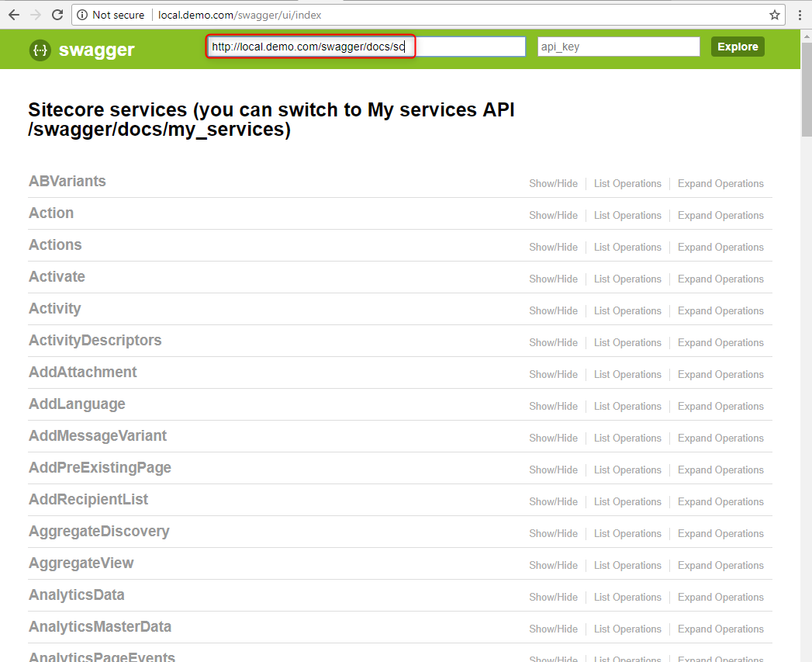Viewport: 812px width, 662px height.
Task: Click the scrollbar up arrow
Action: [807, 36]
